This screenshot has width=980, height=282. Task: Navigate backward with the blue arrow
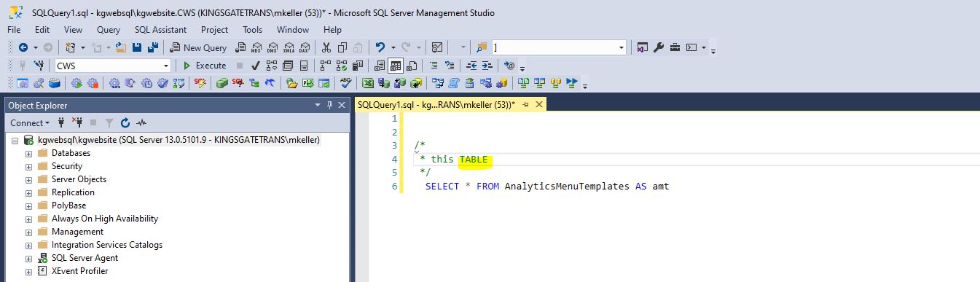tap(23, 47)
